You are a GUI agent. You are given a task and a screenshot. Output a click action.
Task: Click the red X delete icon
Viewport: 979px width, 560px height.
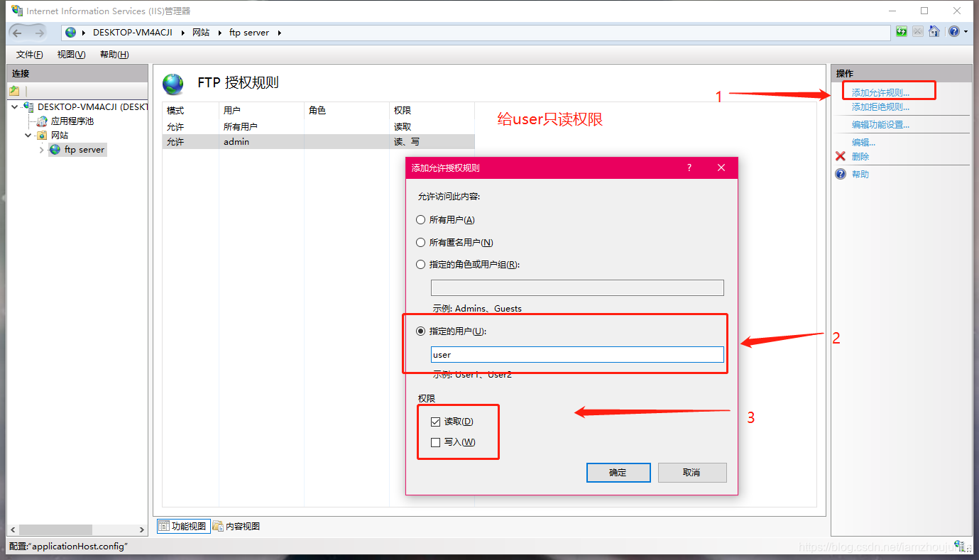[841, 156]
